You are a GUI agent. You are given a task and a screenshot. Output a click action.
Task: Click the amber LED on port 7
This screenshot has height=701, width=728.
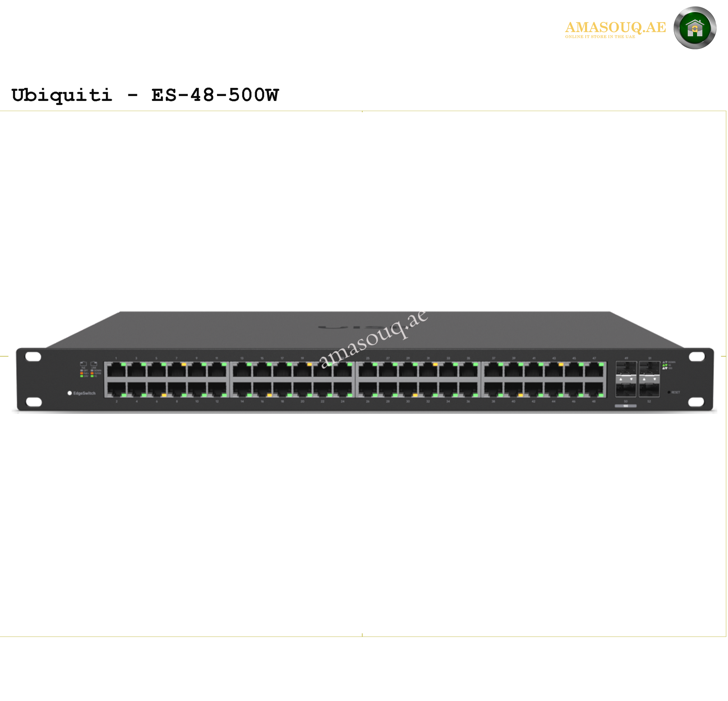[x=184, y=364]
